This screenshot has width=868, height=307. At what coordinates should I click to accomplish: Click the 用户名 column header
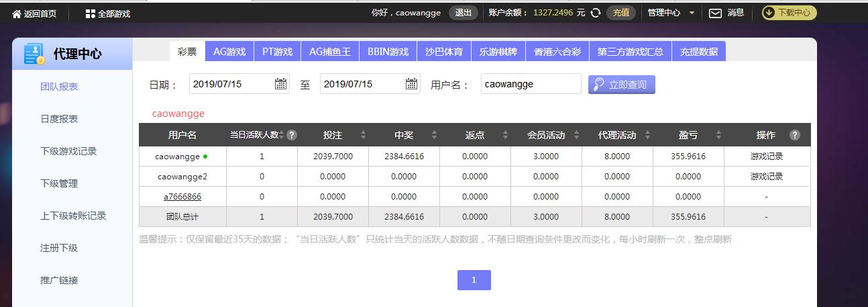(x=182, y=135)
